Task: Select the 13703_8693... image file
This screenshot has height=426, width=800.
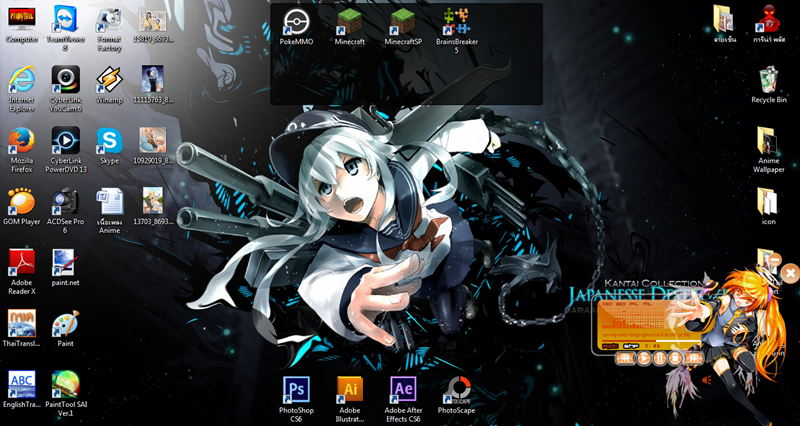Action: click(153, 207)
